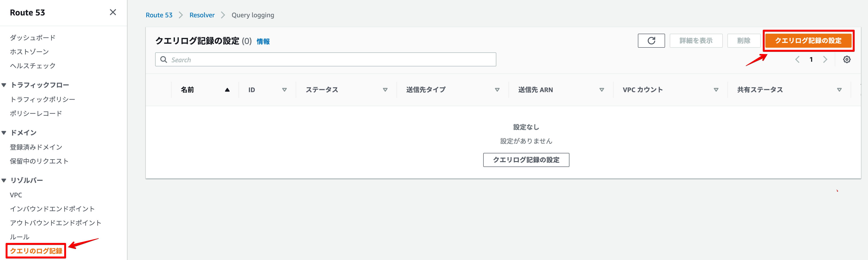Close the Route 53 navigation sidebar
Viewport: 868px width, 260px height.
(x=112, y=12)
